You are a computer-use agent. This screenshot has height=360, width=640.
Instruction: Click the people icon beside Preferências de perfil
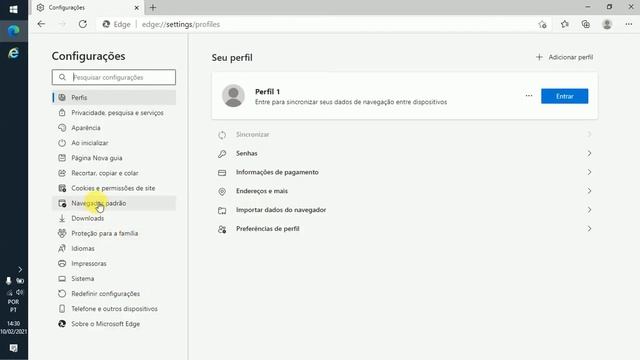point(222,229)
